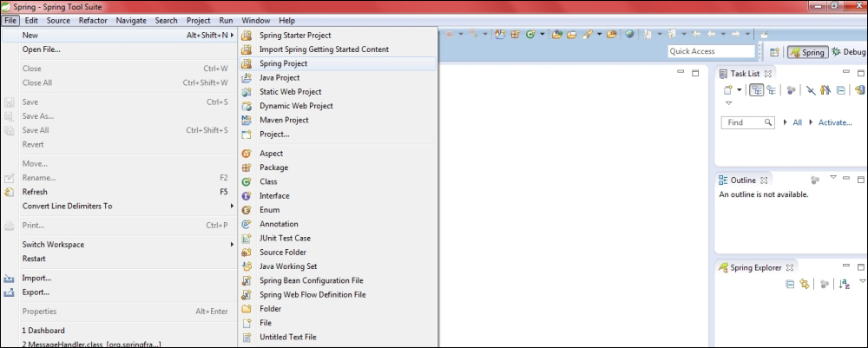Switch to the Spring perspective
The image size is (868, 348).
[x=807, y=52]
